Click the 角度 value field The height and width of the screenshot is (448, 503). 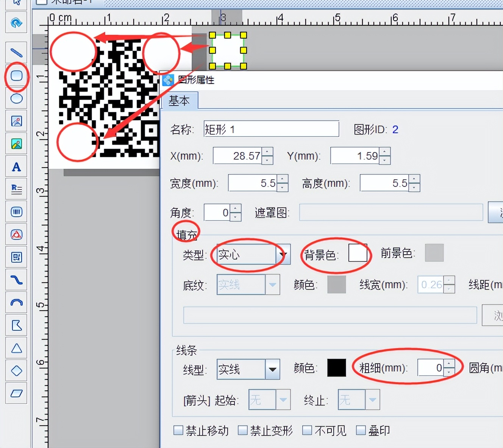(217, 213)
